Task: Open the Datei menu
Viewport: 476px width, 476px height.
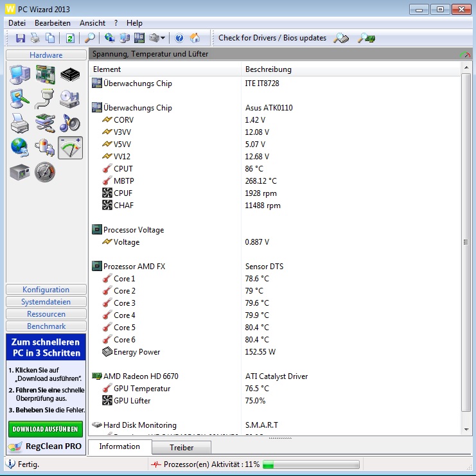Action: coord(17,23)
